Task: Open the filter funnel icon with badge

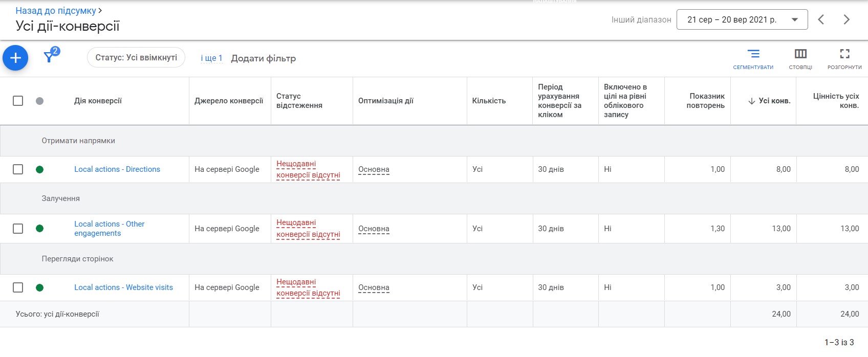Action: click(51, 55)
